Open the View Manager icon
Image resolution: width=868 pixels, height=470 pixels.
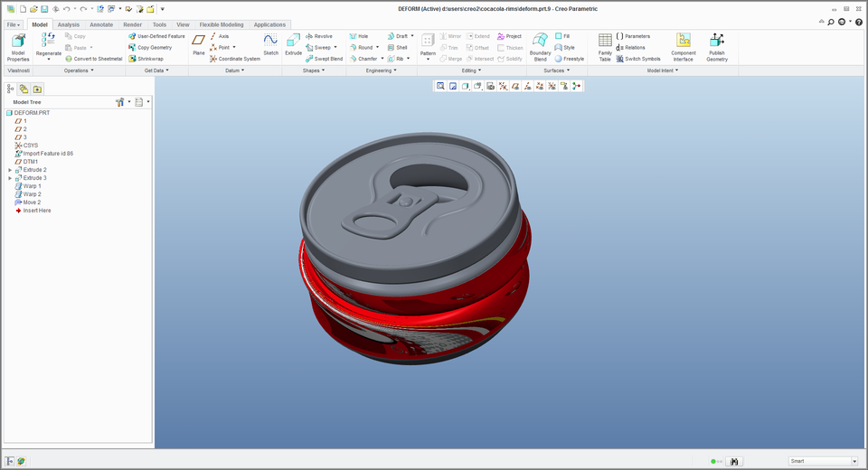point(490,86)
